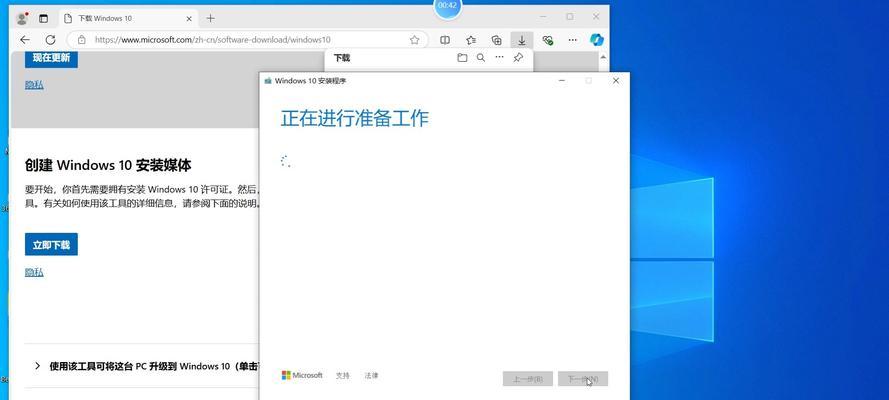Open the 隐私 link under 立即下载
889x400 pixels.
click(34, 273)
